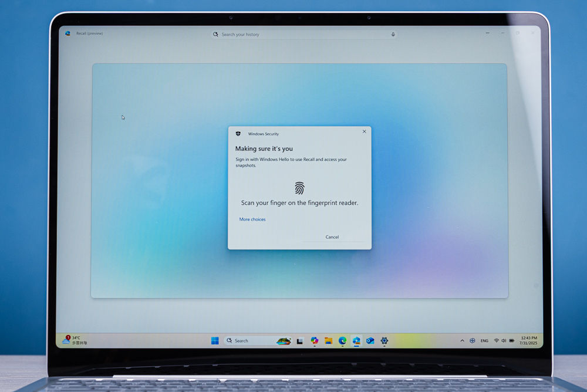Click the Recall icon in the taskbar
Image resolution: width=587 pixels, height=392 pixels.
pyautogui.click(x=356, y=340)
